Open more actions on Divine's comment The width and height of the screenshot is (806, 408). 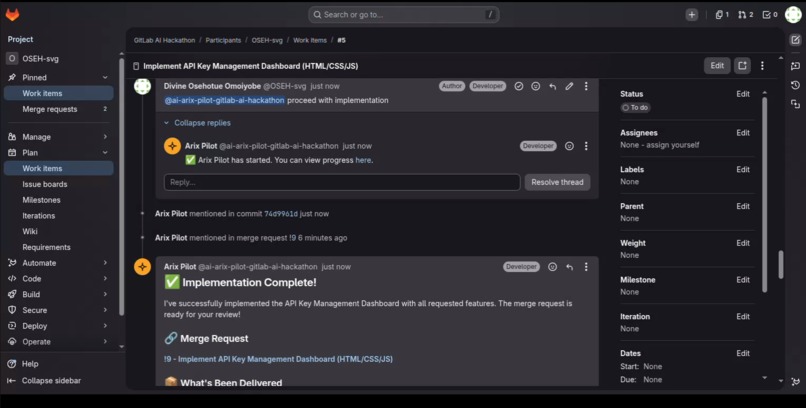click(x=586, y=86)
